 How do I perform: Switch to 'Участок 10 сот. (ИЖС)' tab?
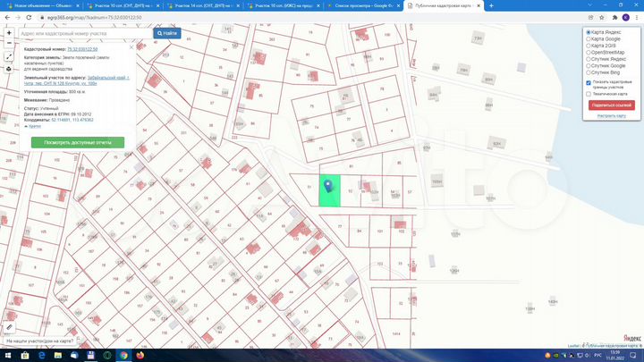click(x=284, y=5)
